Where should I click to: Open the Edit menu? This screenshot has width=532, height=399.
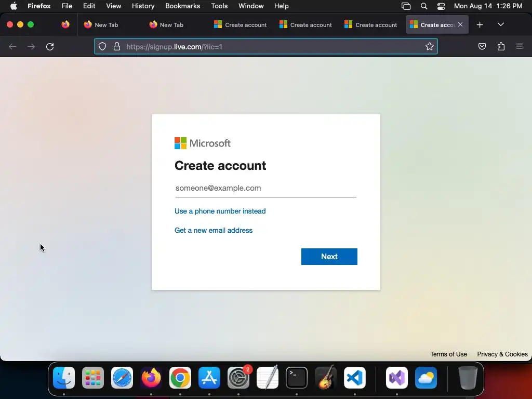coord(89,6)
